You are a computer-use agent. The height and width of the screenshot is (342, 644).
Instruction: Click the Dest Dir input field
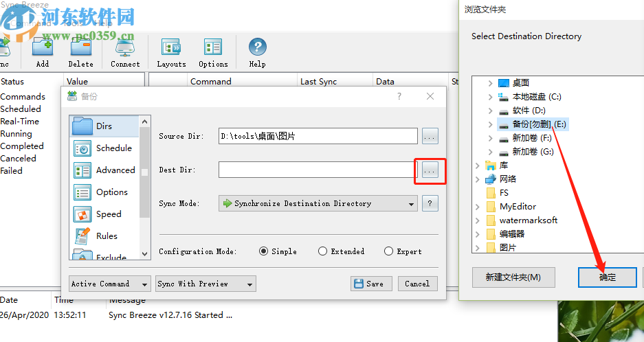click(318, 170)
